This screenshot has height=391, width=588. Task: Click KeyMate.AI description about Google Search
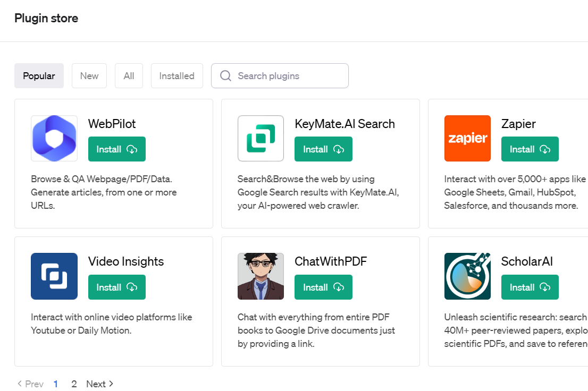pyautogui.click(x=318, y=192)
